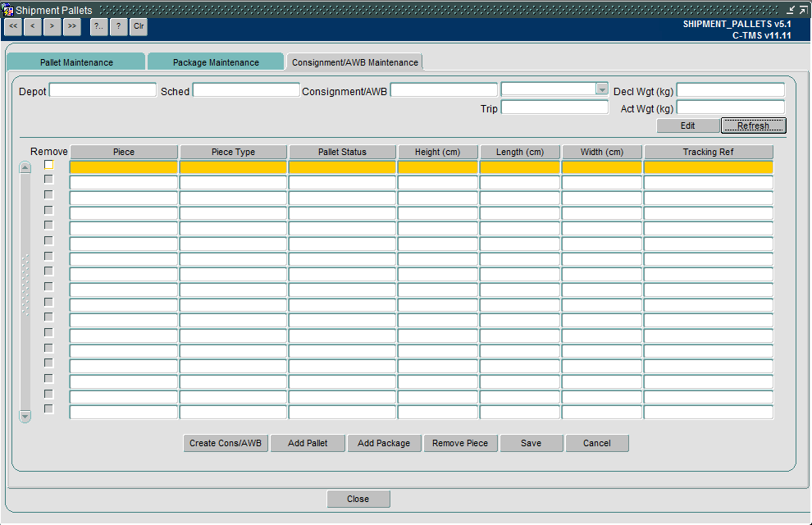Image resolution: width=812 pixels, height=525 pixels.
Task: Select the Consignment/AWB Maintenance tab
Action: coord(354,62)
